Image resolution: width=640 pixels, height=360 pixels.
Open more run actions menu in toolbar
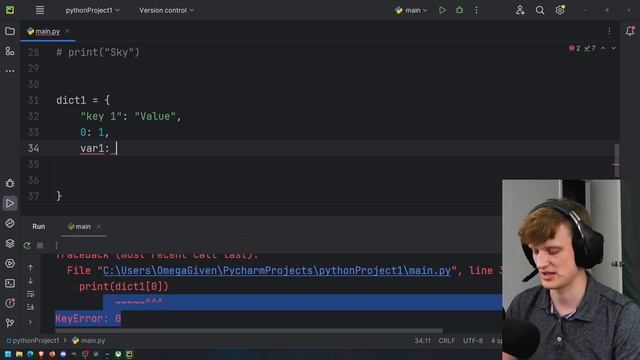pos(476,10)
